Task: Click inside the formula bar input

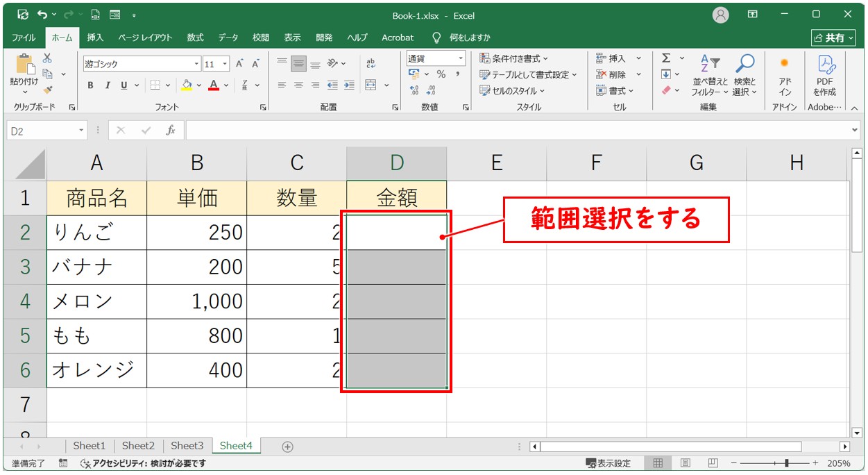Action: click(517, 130)
